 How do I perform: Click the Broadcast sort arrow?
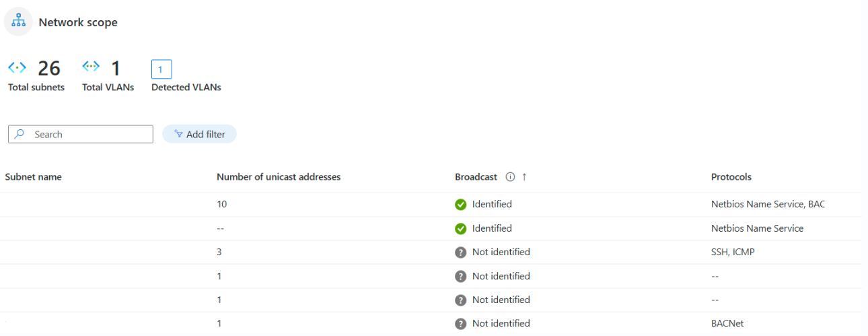tap(524, 177)
